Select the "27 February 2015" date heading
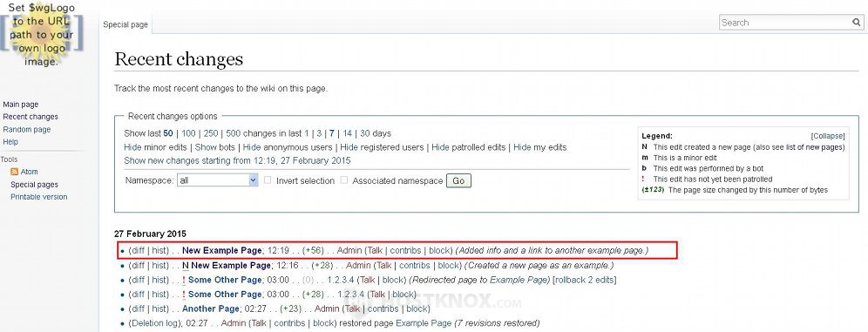868x332 pixels. point(150,234)
